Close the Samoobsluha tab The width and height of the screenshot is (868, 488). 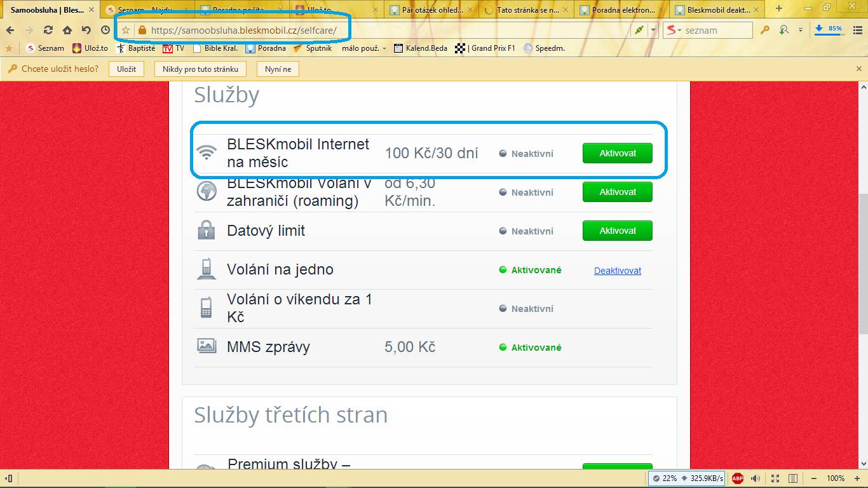(x=92, y=10)
